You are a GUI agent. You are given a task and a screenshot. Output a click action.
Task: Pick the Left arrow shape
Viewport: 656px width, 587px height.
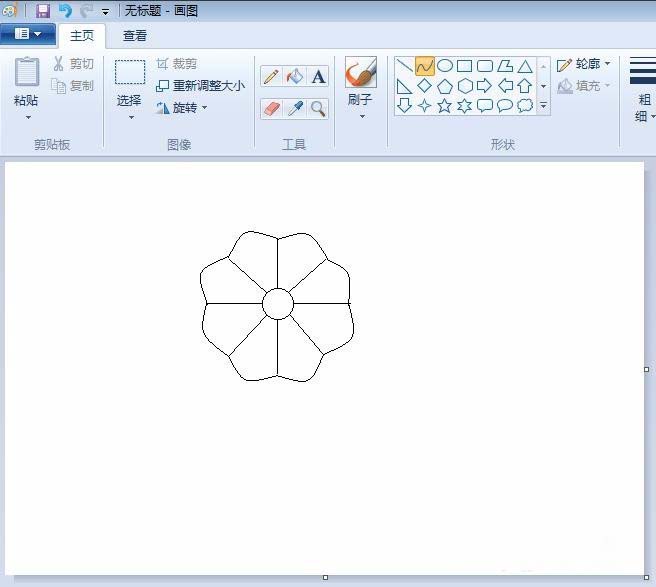click(505, 86)
